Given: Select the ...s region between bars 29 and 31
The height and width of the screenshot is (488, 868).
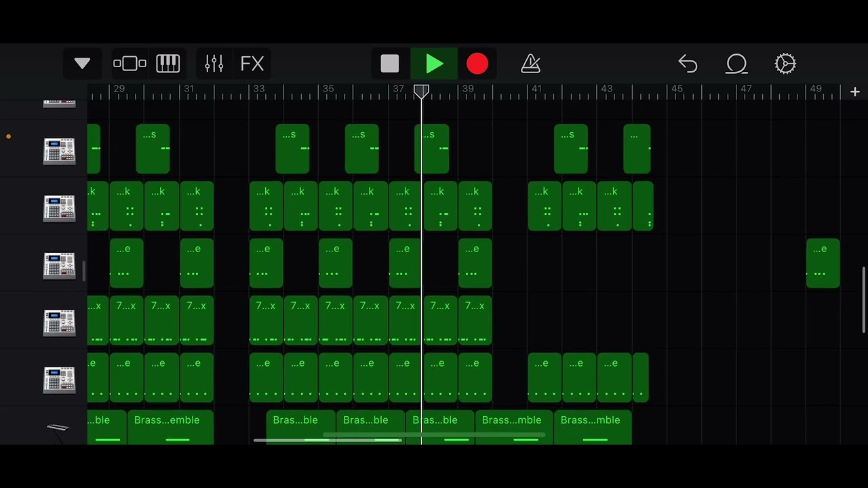Looking at the screenshot, I should [153, 148].
